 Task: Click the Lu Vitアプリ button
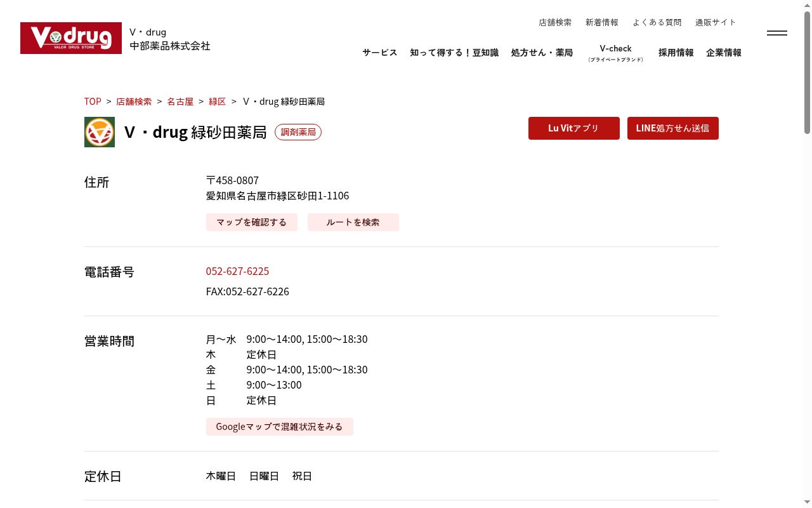[574, 128]
